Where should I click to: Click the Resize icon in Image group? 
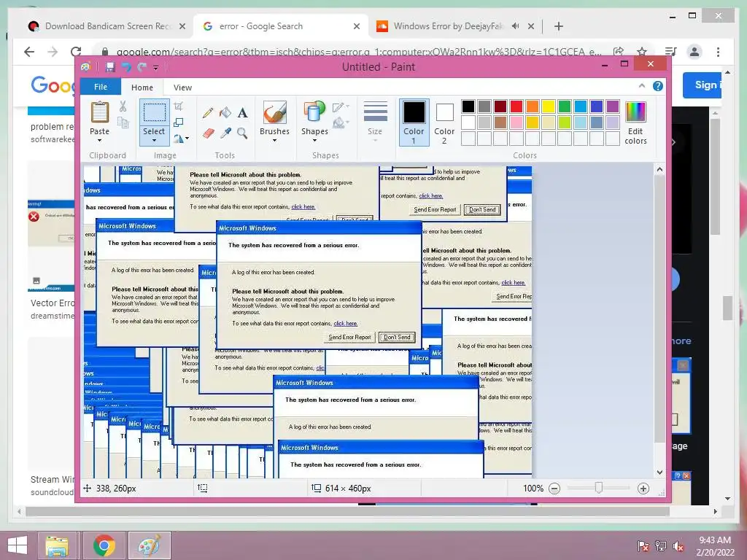[179, 122]
